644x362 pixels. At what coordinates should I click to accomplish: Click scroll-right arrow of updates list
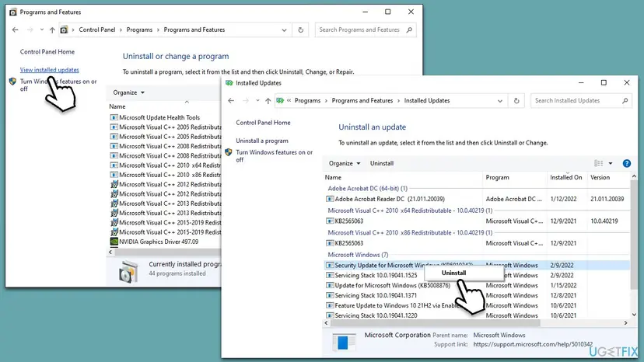[x=625, y=323]
